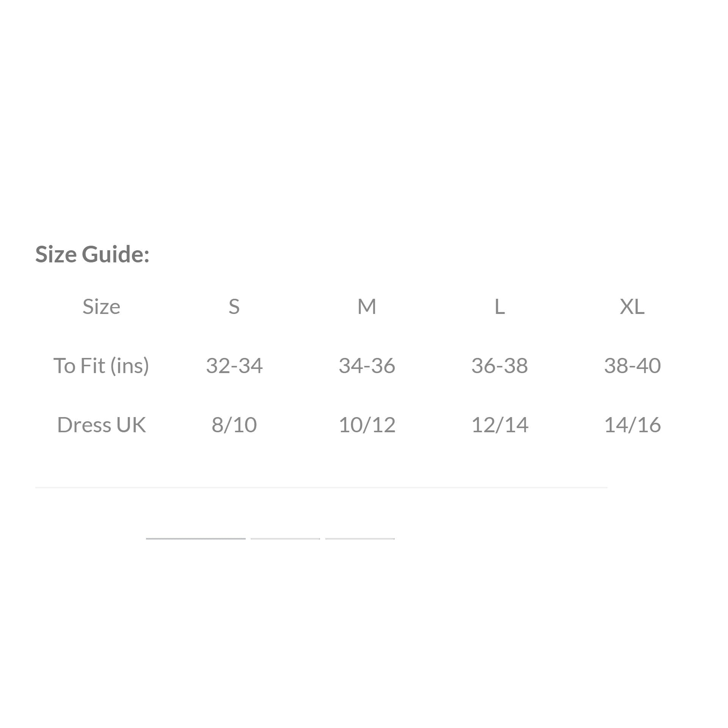Select the M size column header
The height and width of the screenshot is (728, 728).
pyautogui.click(x=367, y=306)
